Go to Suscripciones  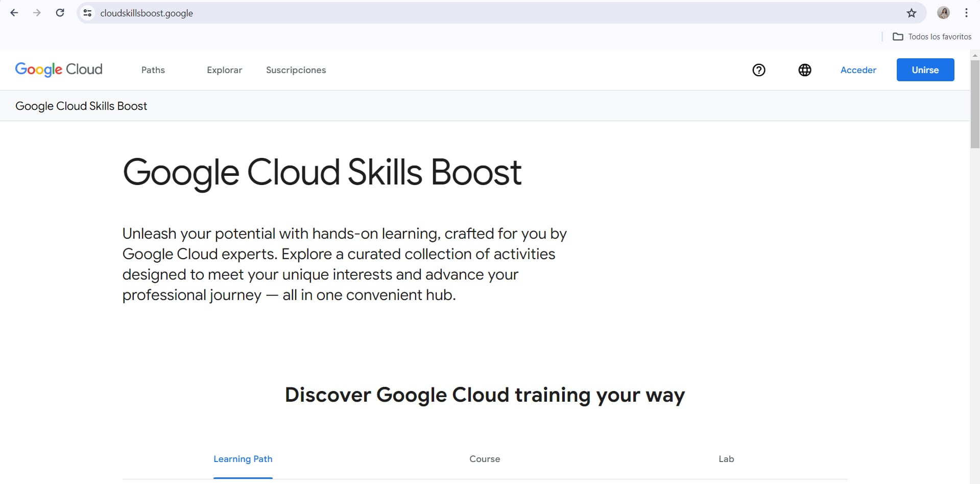[296, 70]
